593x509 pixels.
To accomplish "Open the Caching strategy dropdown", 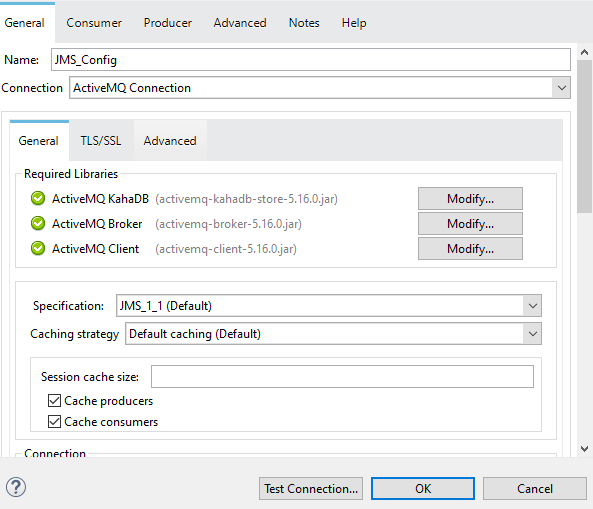I will tap(333, 334).
